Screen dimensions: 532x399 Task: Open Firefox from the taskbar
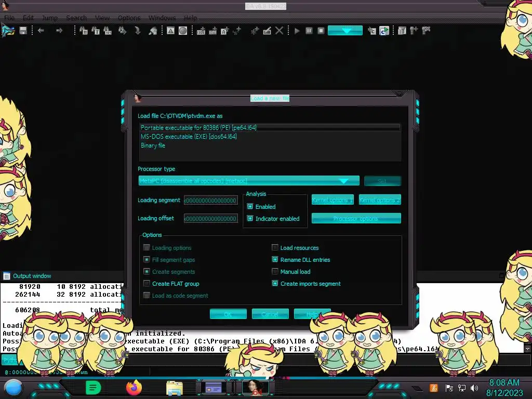[x=134, y=388]
